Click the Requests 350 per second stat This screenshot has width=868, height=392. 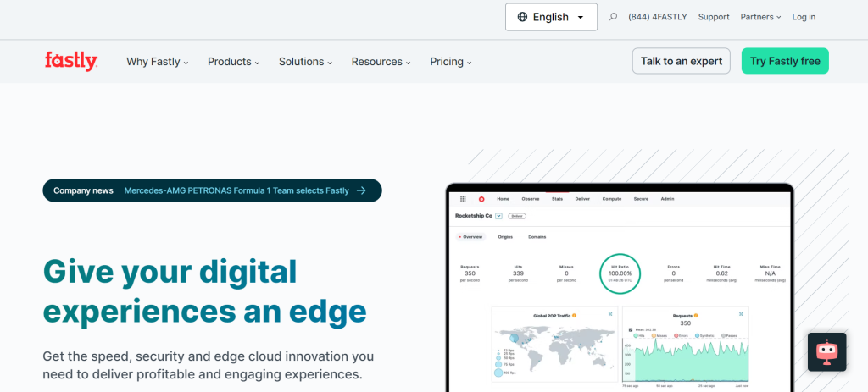coord(470,273)
